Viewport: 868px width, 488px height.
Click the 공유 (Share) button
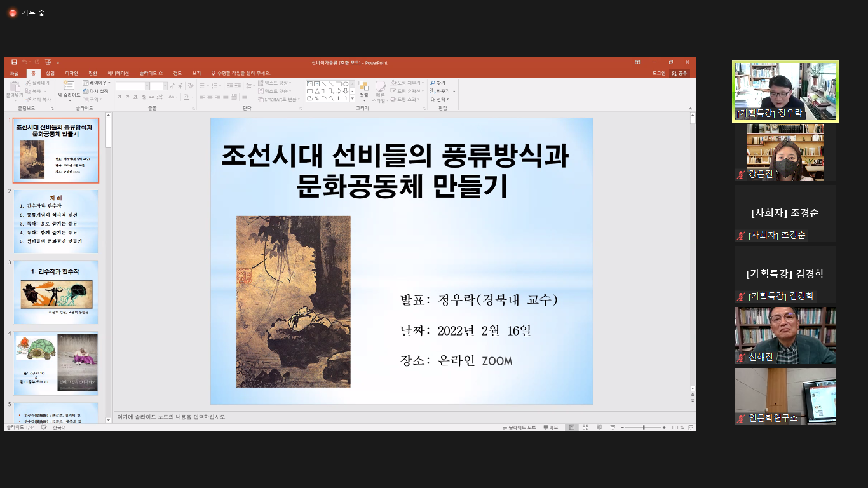point(680,73)
